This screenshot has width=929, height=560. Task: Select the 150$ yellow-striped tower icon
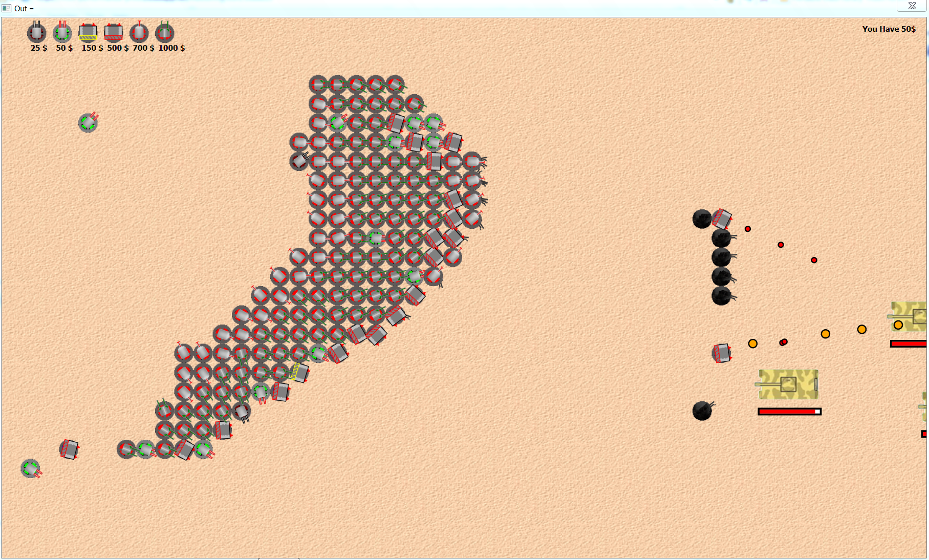pyautogui.click(x=88, y=33)
